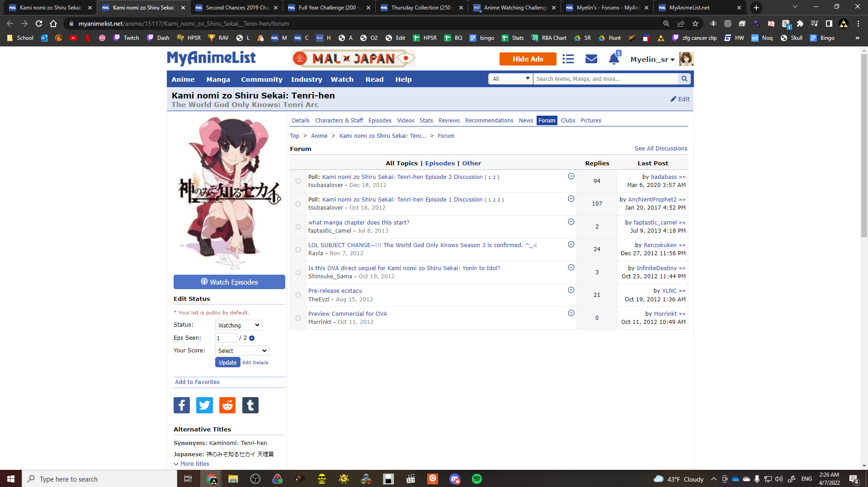Select the LOL SUBJECT CHANGE topic radio
This screenshot has height=487, width=868.
pyautogui.click(x=298, y=249)
